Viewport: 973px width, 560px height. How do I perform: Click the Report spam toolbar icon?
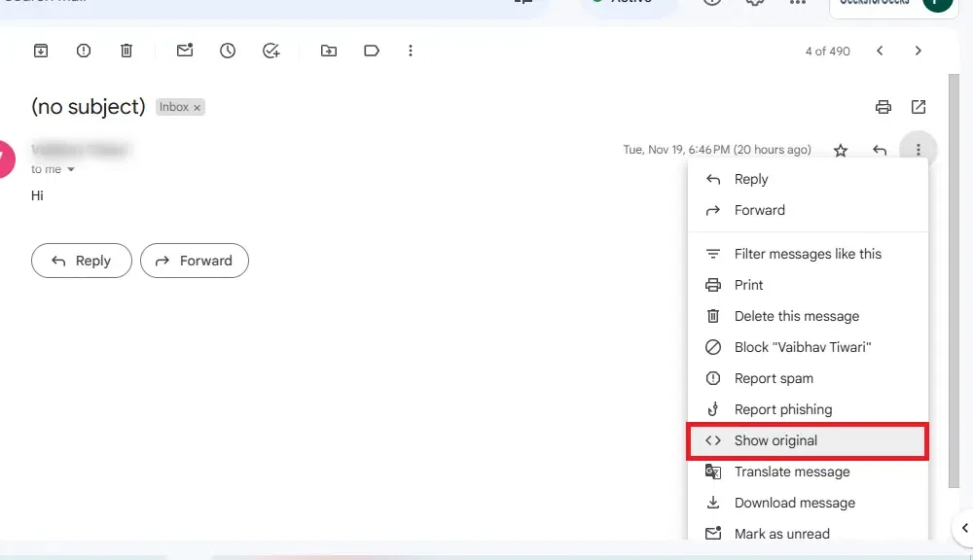(83, 51)
